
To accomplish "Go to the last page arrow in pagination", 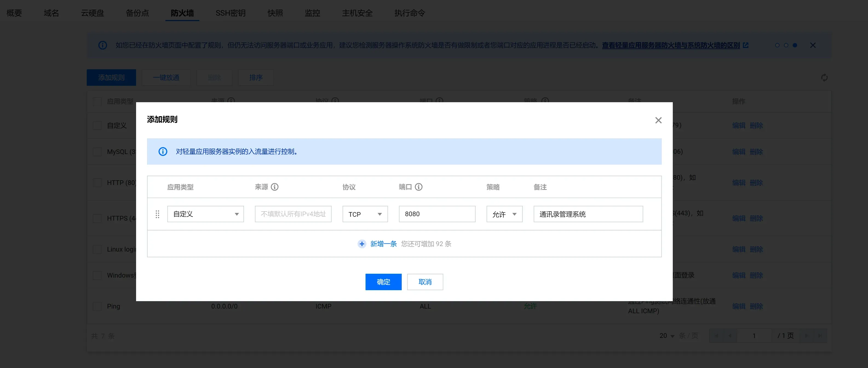I will 820,336.
